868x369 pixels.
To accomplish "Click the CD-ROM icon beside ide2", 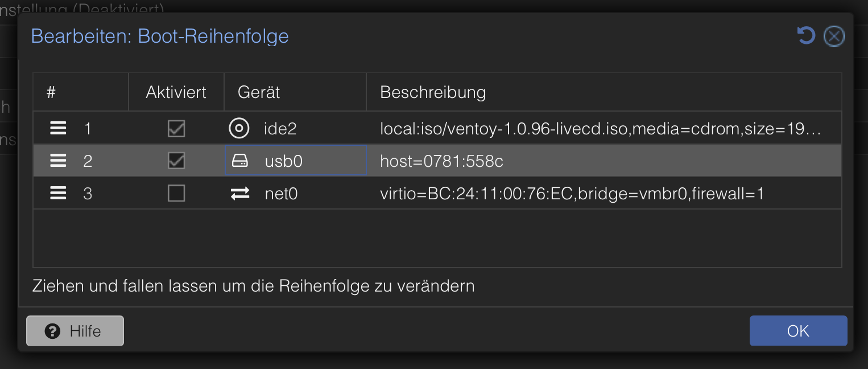I will coord(239,129).
